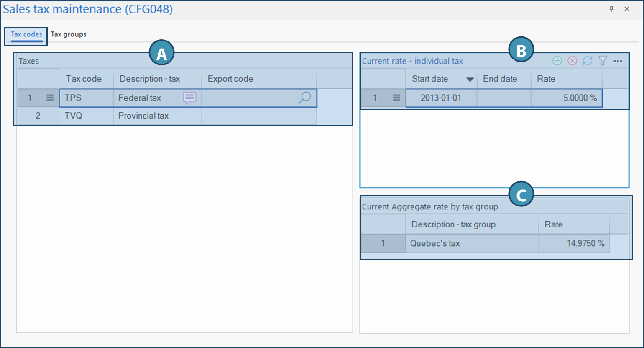The height and width of the screenshot is (348, 644).
Task: Open the filter icon in rate panel
Action: [x=602, y=61]
